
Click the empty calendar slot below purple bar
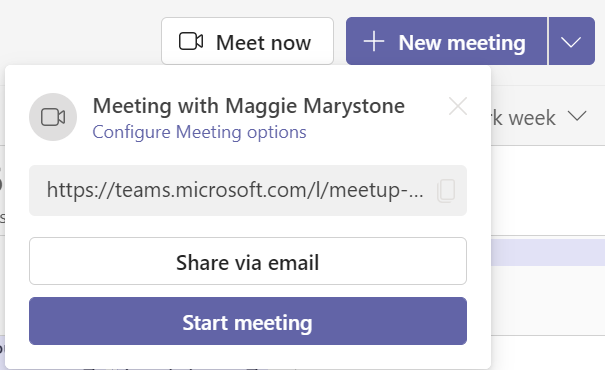[548, 300]
